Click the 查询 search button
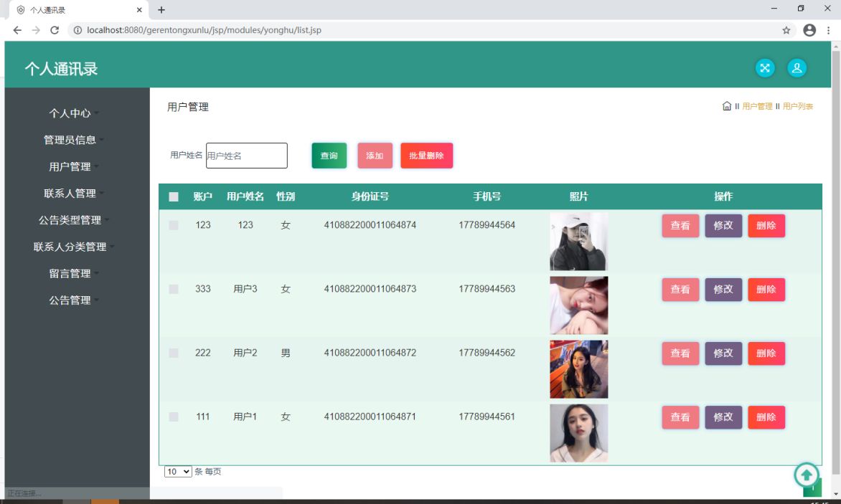The image size is (841, 504). (329, 156)
